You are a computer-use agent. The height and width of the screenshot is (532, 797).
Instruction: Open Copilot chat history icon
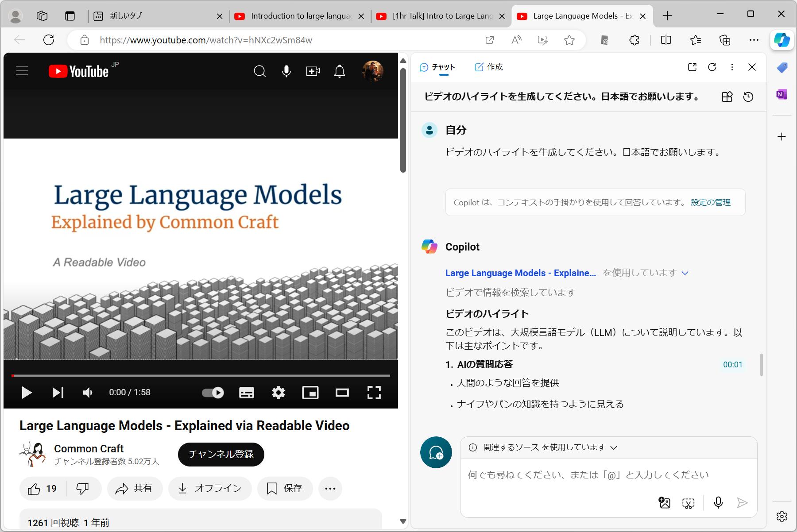(x=748, y=97)
